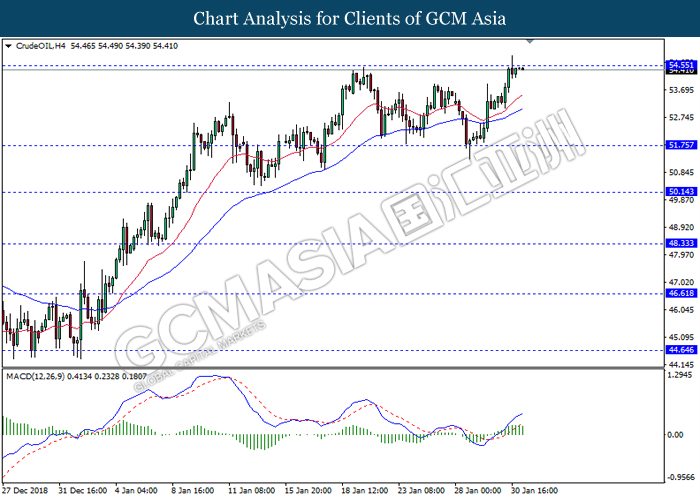Image resolution: width=700 pixels, height=500 pixels.
Task: Click the 46.045 price axis value
Action: click(x=681, y=310)
